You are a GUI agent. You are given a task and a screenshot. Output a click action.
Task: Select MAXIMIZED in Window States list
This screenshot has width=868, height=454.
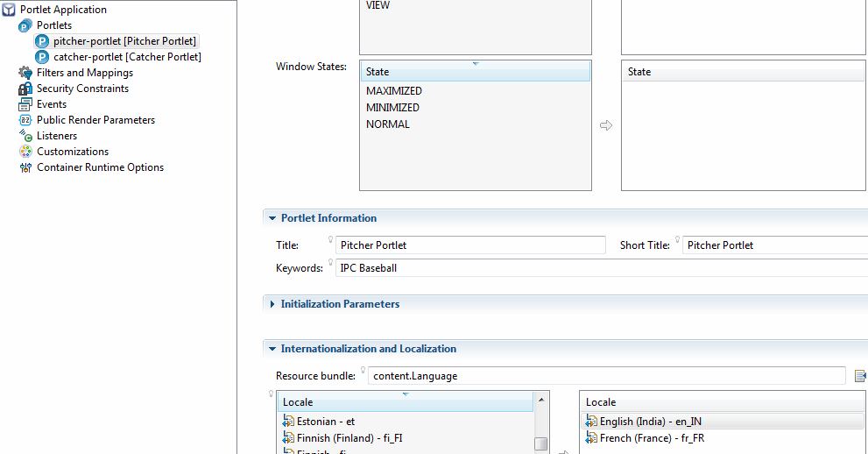pyautogui.click(x=394, y=91)
